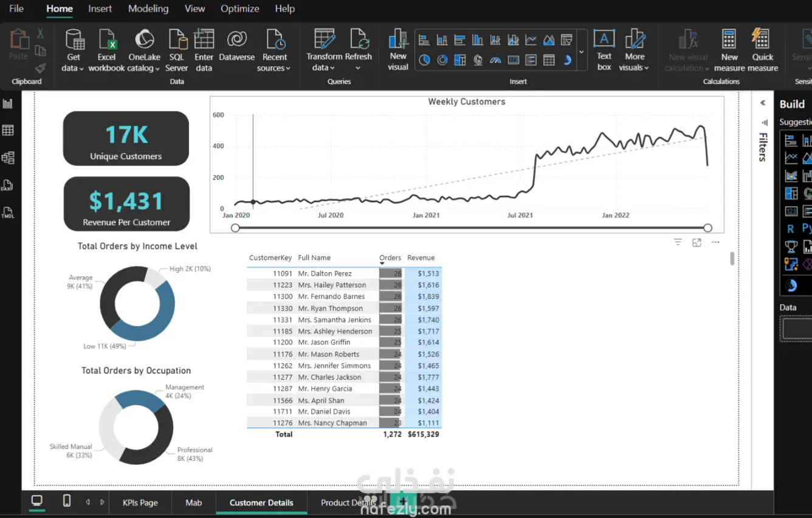Click the Cut scissors icon
Screen dimensions: 812x518
coord(41,33)
